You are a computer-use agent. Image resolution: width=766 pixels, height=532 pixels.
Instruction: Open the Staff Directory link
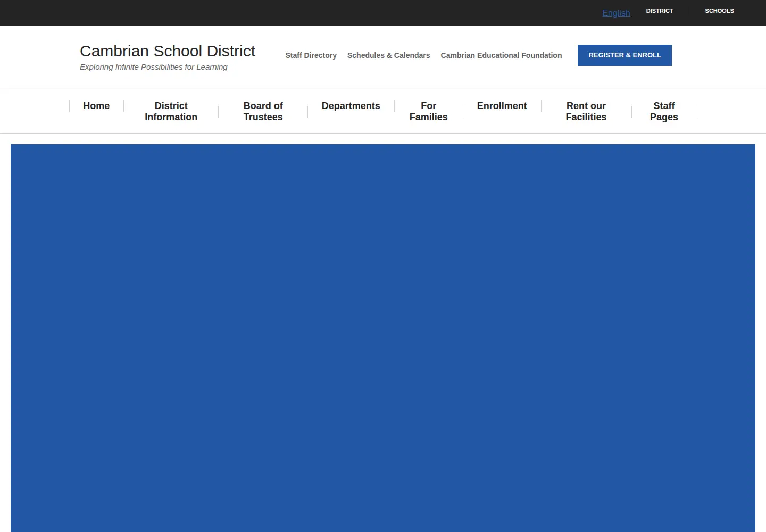click(311, 55)
